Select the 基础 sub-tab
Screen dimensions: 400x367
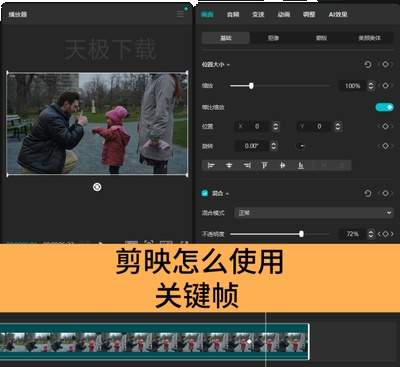click(226, 38)
